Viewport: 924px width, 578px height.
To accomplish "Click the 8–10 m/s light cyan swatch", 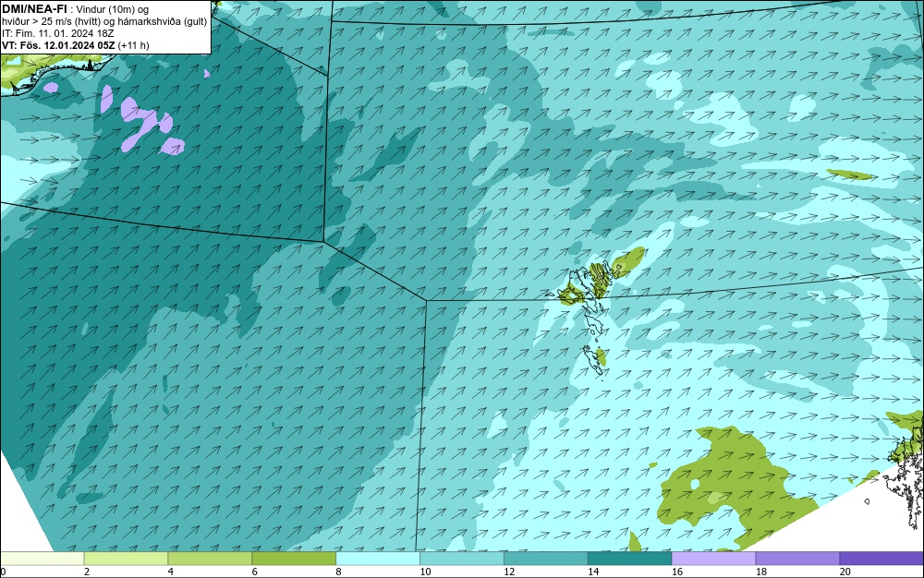I will point(378,559).
